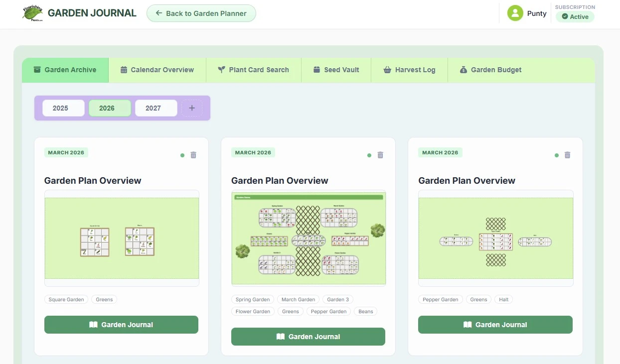Click trash icon on the rightmost garden card
620x364 pixels.
pyautogui.click(x=567, y=155)
